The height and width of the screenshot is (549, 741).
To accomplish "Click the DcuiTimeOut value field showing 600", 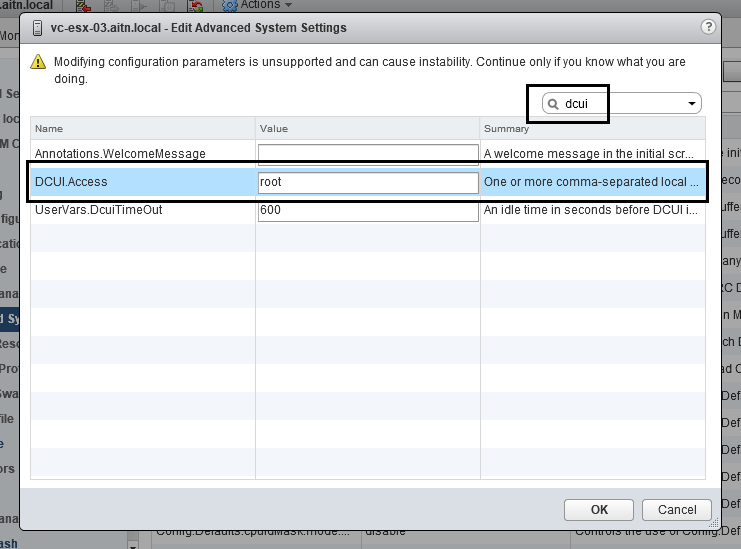I will tap(368, 211).
